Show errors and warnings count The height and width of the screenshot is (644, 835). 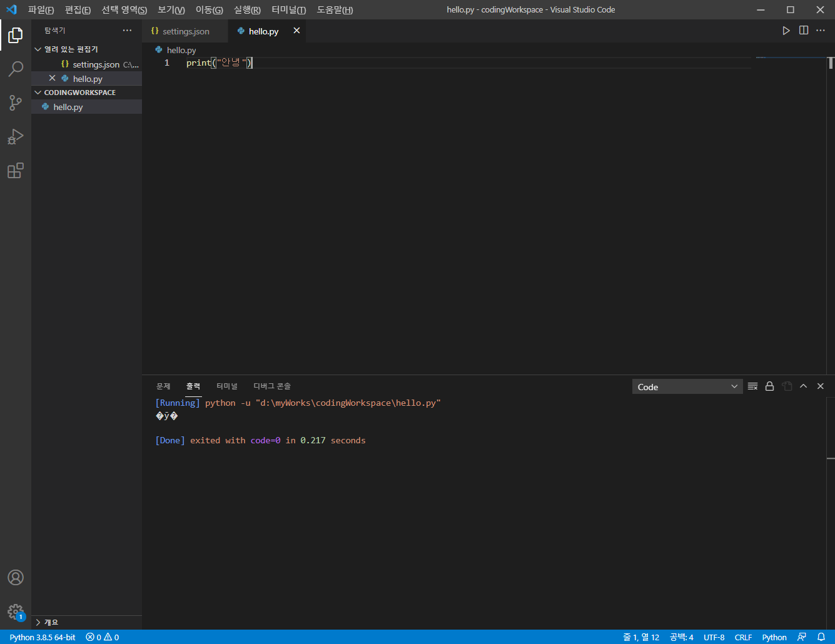[x=103, y=637]
